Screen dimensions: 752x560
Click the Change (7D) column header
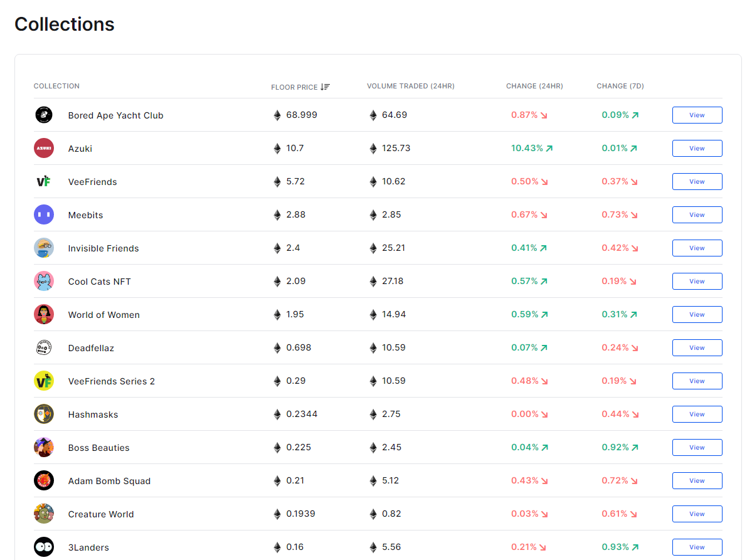pos(620,87)
